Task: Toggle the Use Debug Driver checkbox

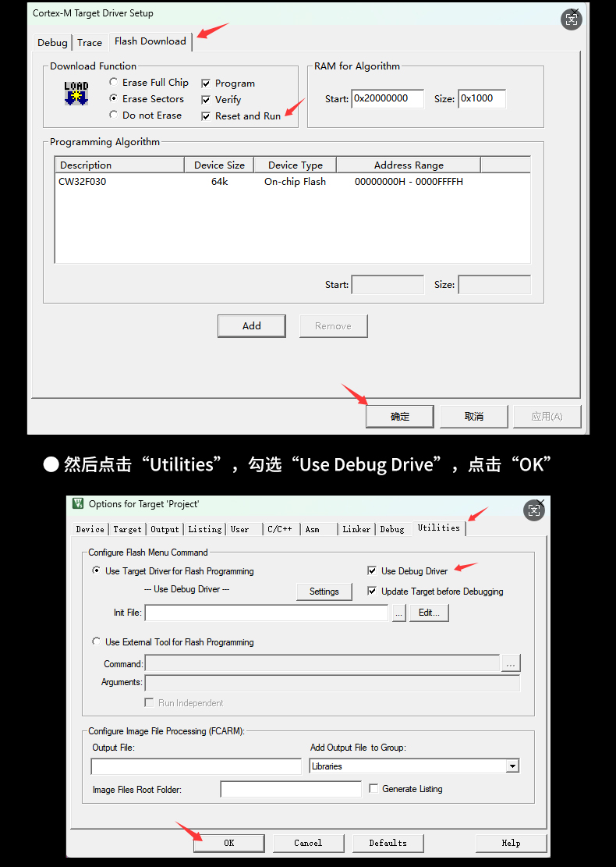Action: [x=372, y=571]
